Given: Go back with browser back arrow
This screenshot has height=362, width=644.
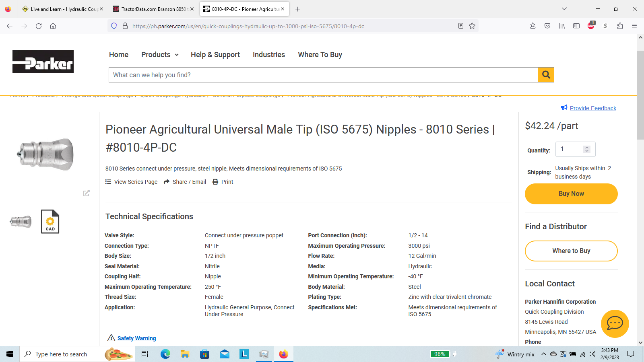Looking at the screenshot, I should coord(10,26).
